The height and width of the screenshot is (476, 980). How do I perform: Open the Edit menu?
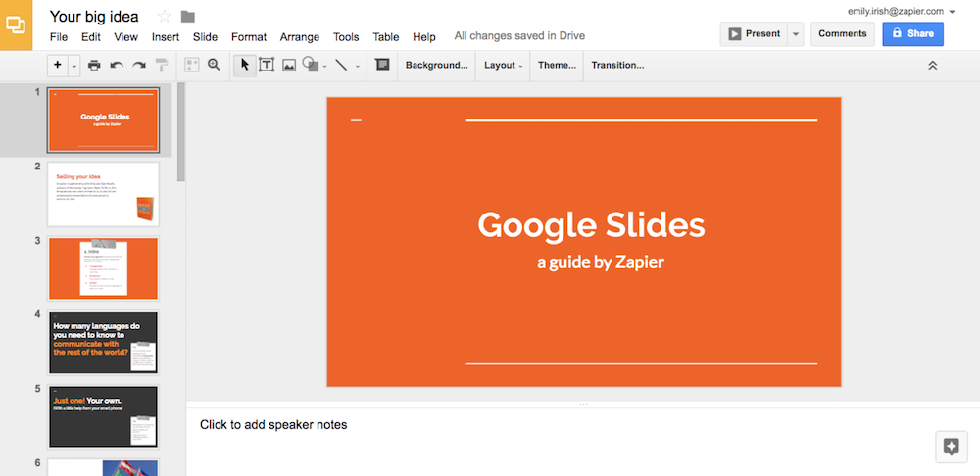(90, 37)
